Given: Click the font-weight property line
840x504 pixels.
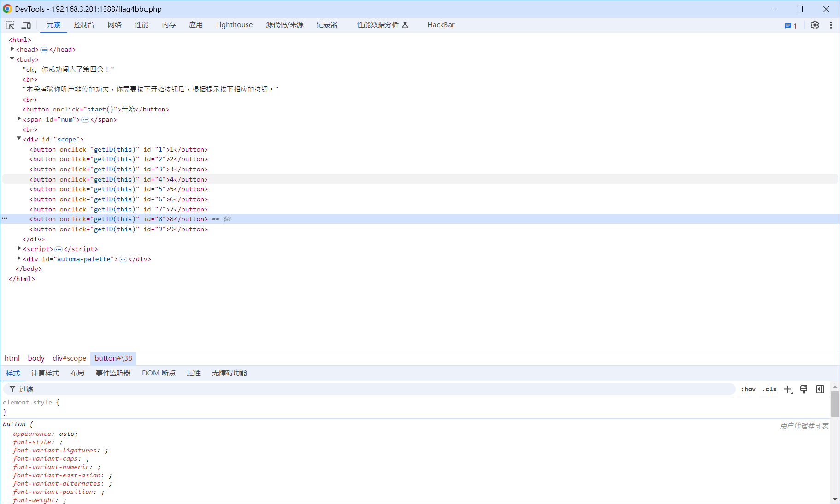Looking at the screenshot, I should coord(40,500).
